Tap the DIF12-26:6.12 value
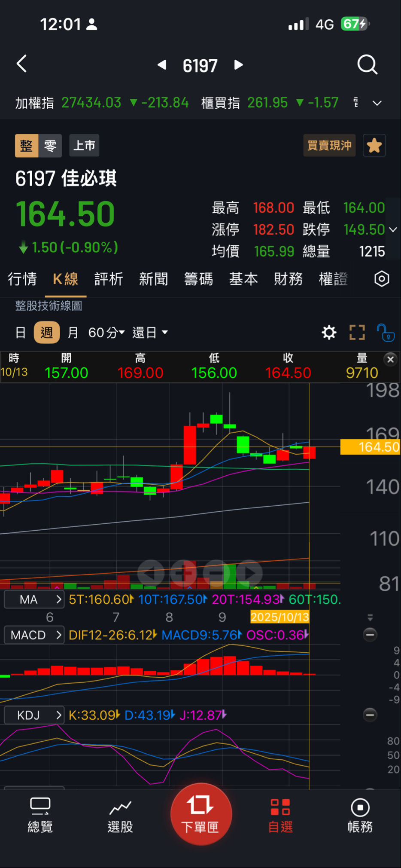The image size is (401, 868). [113, 635]
